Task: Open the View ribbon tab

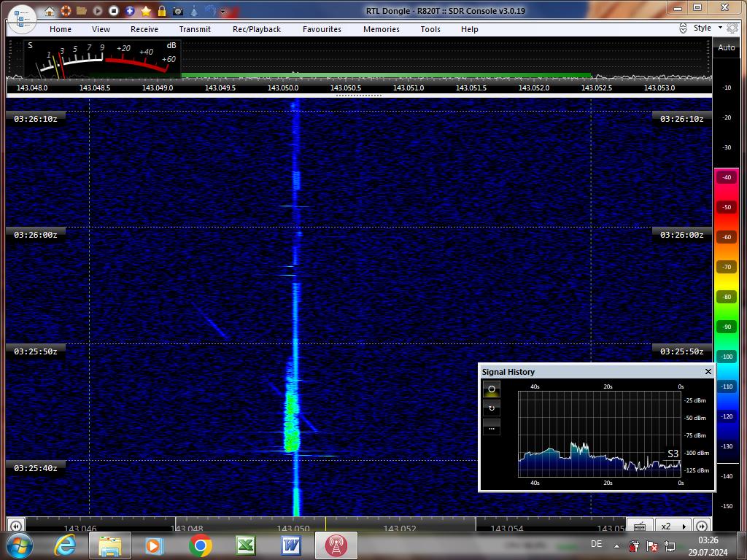Action: click(x=101, y=29)
